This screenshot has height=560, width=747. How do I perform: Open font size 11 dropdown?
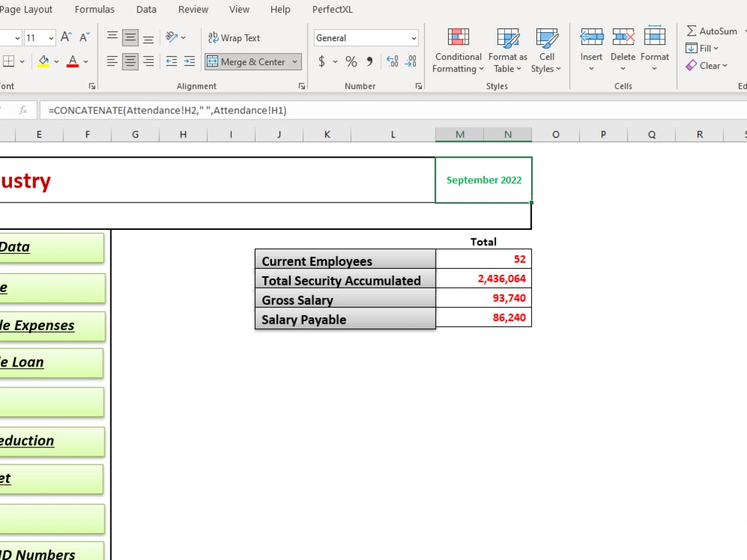(51, 37)
